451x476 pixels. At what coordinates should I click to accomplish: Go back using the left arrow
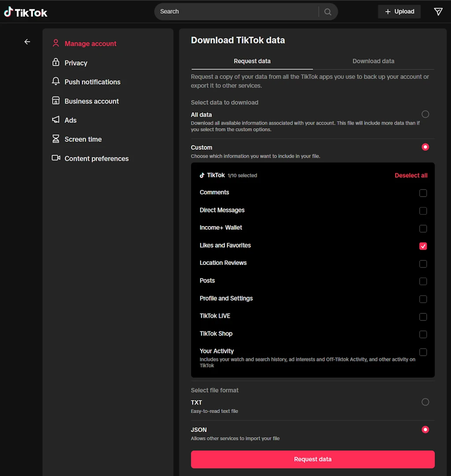point(27,42)
